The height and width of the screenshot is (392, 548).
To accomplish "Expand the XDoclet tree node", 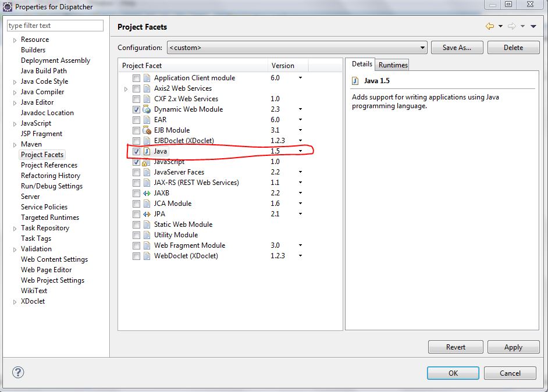I will tap(15, 302).
